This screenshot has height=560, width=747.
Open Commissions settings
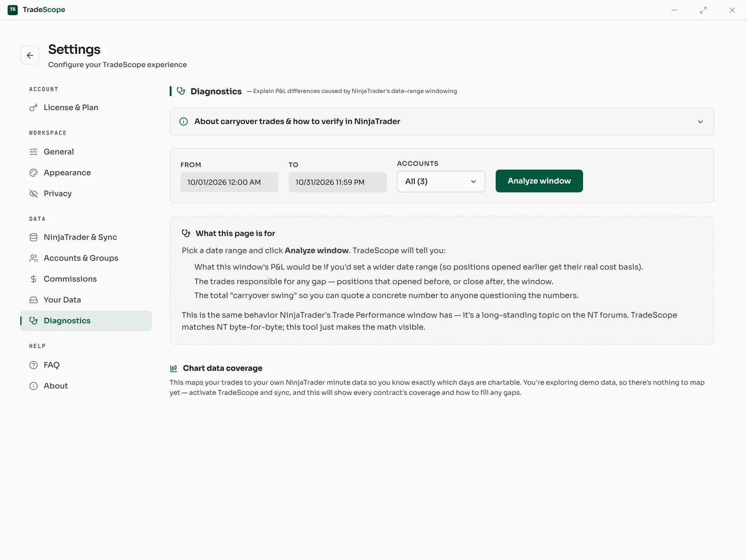point(86,279)
